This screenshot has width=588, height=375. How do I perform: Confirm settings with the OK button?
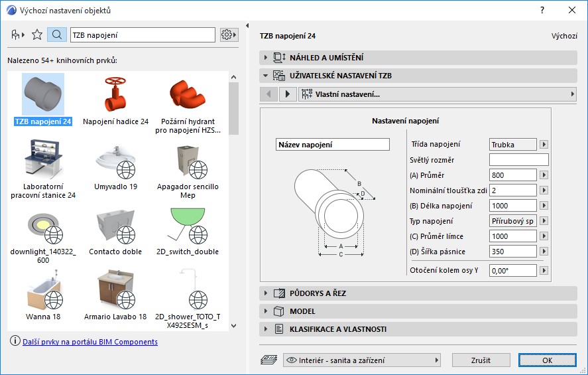[547, 360]
